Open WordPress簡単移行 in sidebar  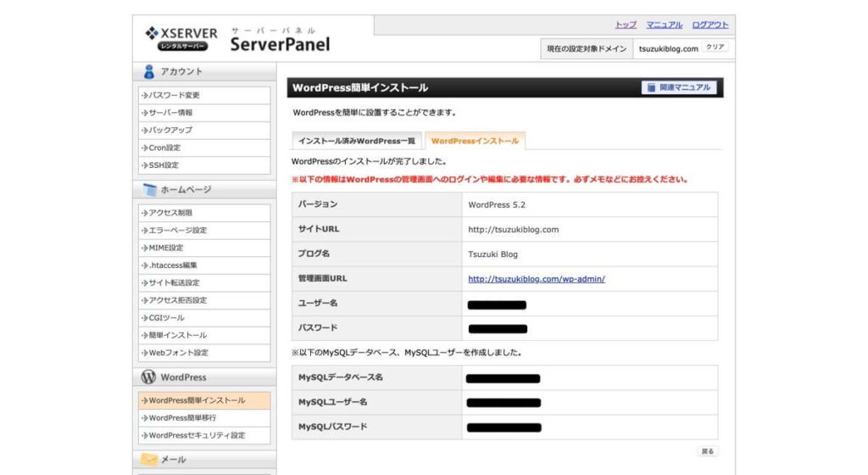pos(204,418)
